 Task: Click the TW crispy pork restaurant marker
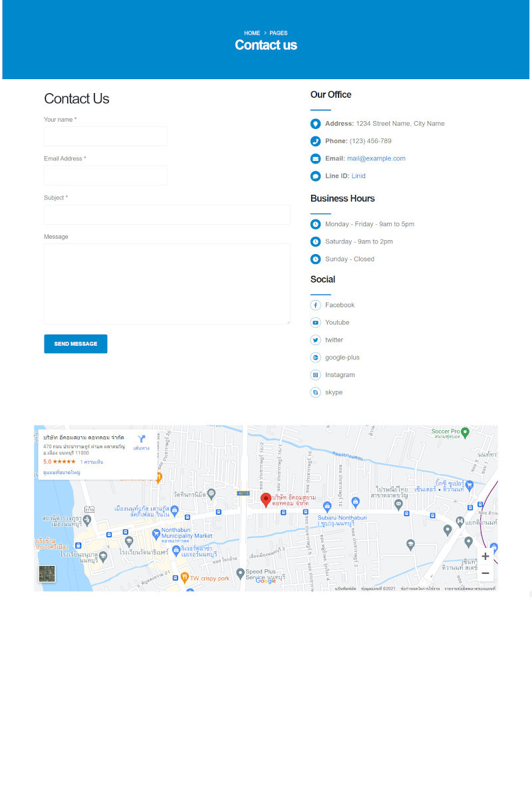pyautogui.click(x=184, y=577)
